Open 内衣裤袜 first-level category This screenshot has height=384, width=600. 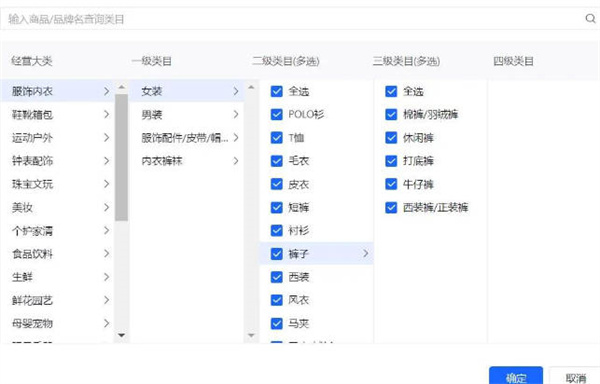[187, 161]
